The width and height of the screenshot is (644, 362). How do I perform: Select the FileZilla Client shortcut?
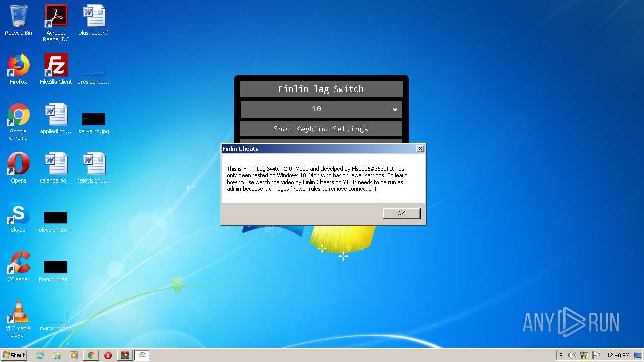56,69
